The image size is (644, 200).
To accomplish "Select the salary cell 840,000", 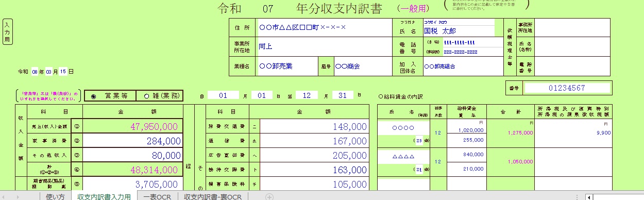I will tap(466, 154).
